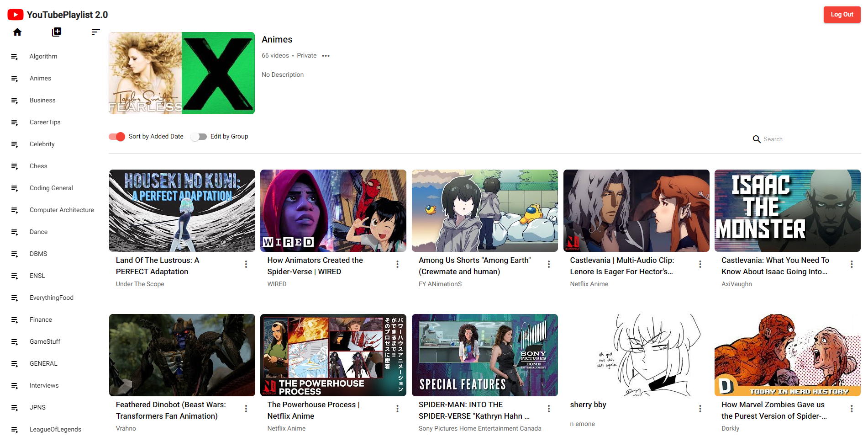The width and height of the screenshot is (868, 442).
Task: Click the Animes playlist cover image
Action: coord(182,73)
